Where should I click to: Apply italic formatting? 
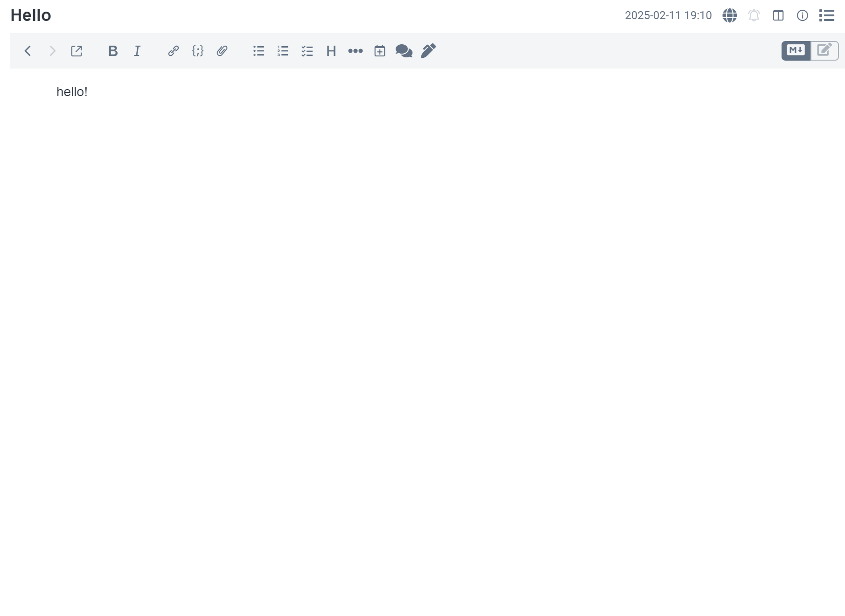(x=137, y=51)
